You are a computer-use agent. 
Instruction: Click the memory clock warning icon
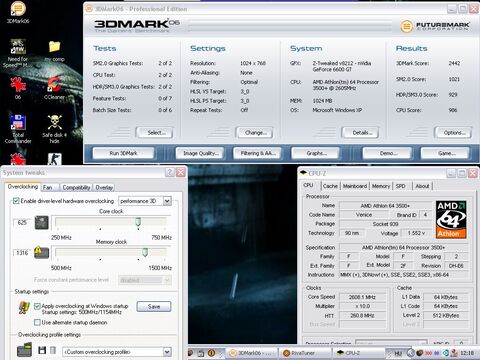coord(42,252)
